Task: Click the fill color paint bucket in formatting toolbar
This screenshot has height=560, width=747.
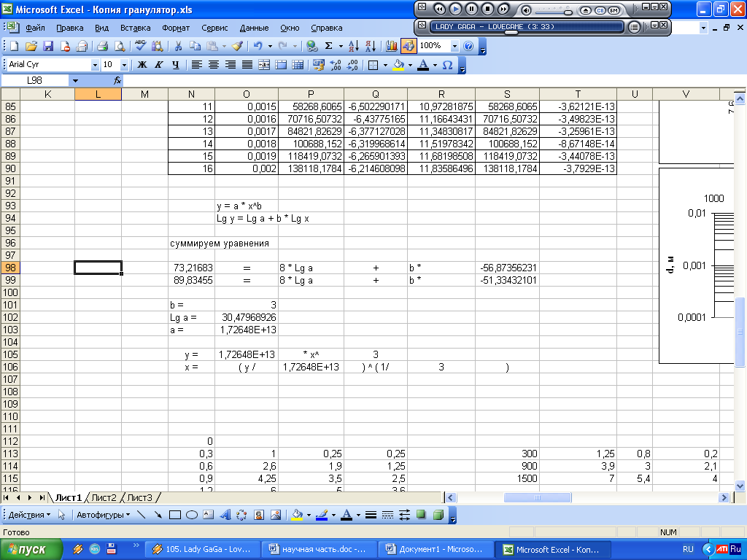Action: pyautogui.click(x=399, y=65)
